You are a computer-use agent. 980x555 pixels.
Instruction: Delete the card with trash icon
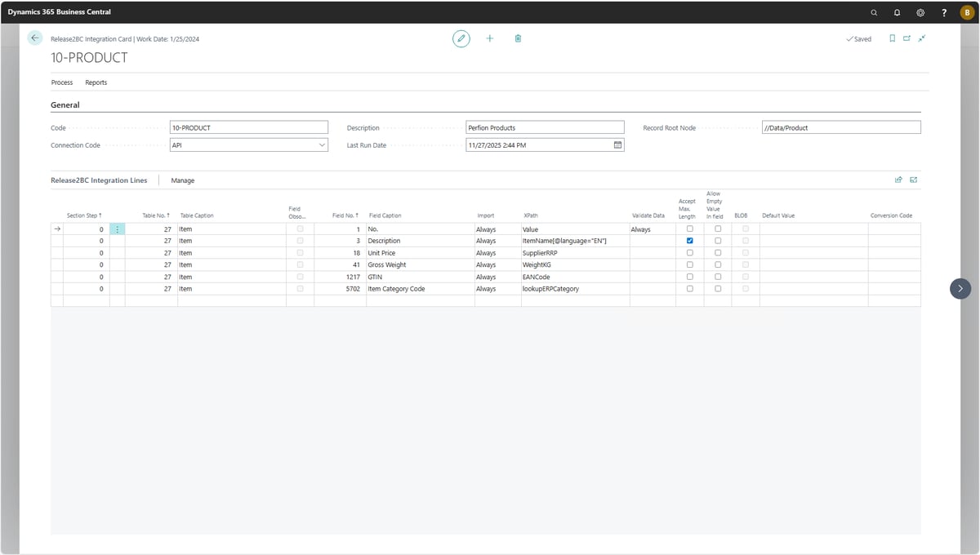pos(518,38)
